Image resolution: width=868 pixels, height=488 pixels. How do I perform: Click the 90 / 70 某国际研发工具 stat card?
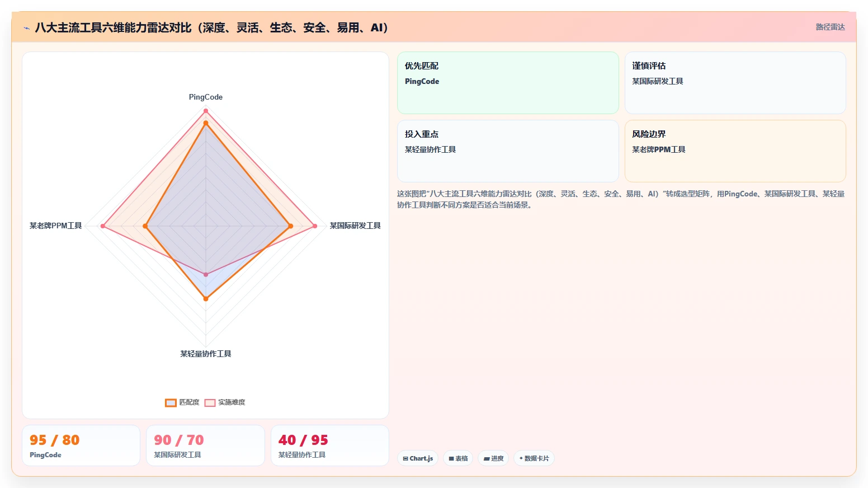[x=205, y=445]
